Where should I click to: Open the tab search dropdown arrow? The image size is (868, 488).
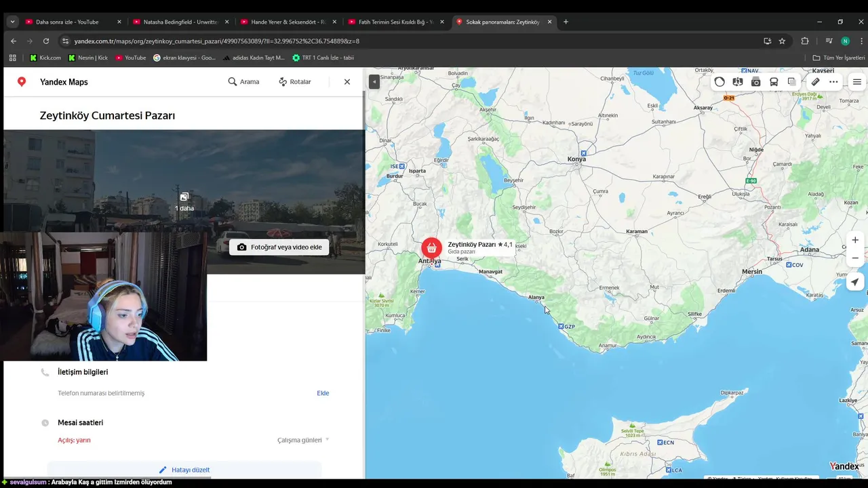pyautogui.click(x=12, y=22)
